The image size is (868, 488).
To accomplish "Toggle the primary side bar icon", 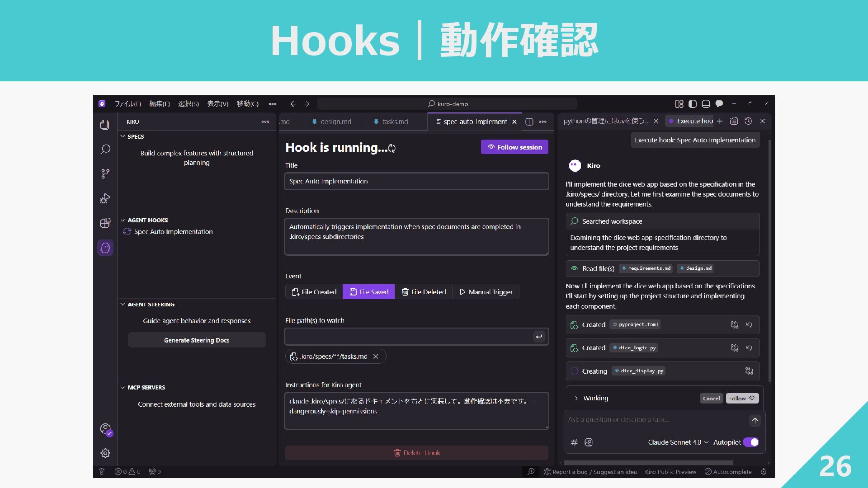I will [x=693, y=104].
